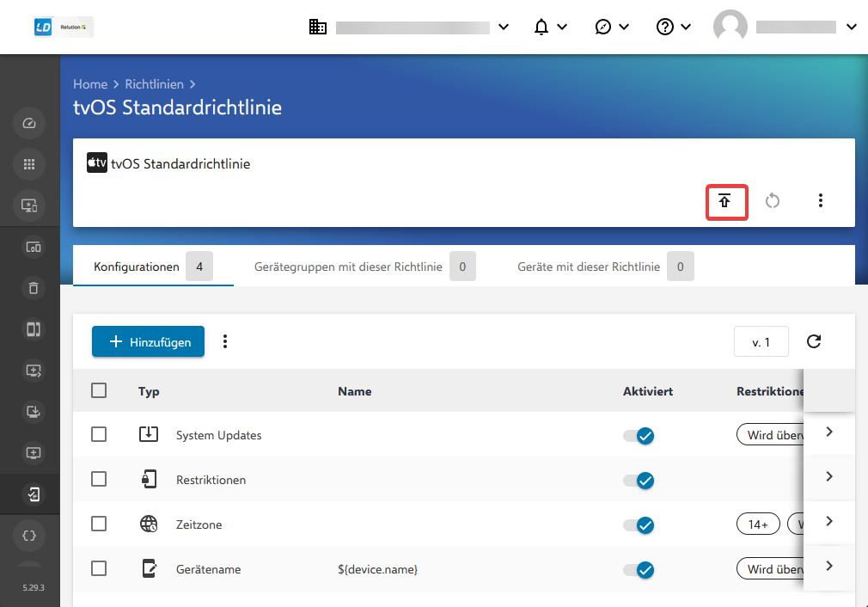The height and width of the screenshot is (607, 868).
Task: Open the devices icon in sidebar
Action: [34, 247]
